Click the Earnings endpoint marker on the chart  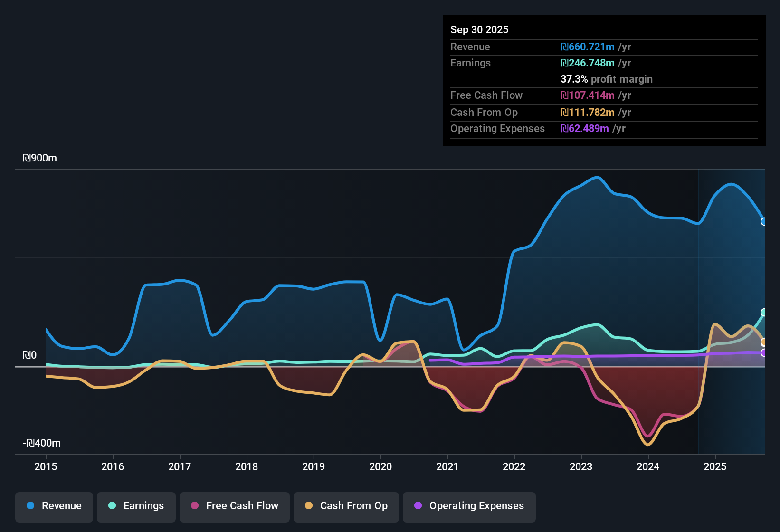pyautogui.click(x=763, y=312)
